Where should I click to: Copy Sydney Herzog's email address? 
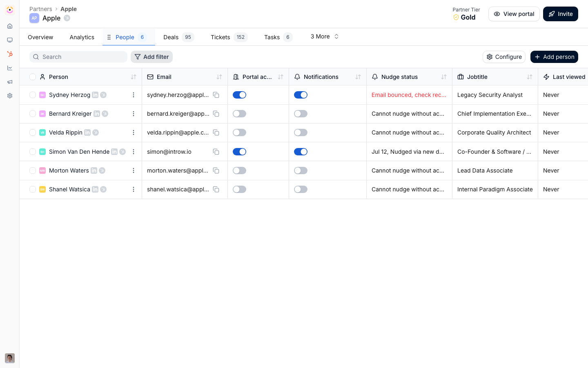click(x=216, y=95)
